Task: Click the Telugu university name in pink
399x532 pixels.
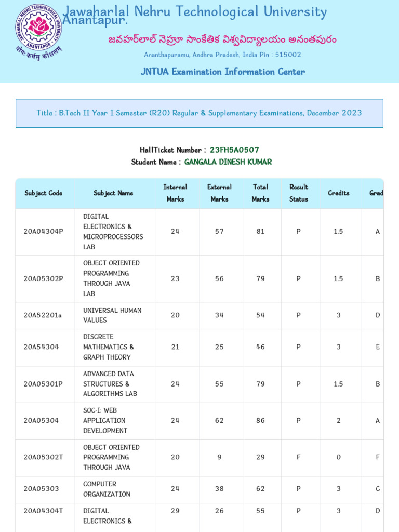Action: coord(222,39)
